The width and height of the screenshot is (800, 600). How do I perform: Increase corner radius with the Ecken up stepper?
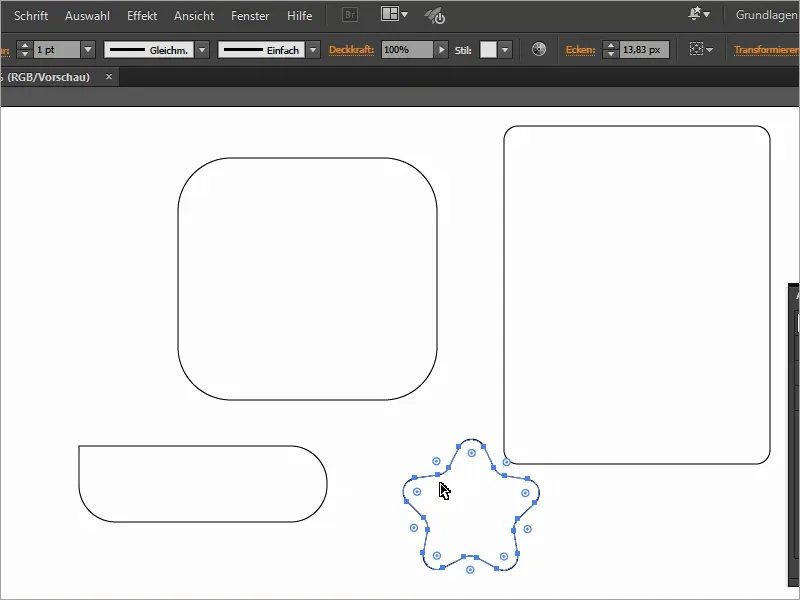610,44
